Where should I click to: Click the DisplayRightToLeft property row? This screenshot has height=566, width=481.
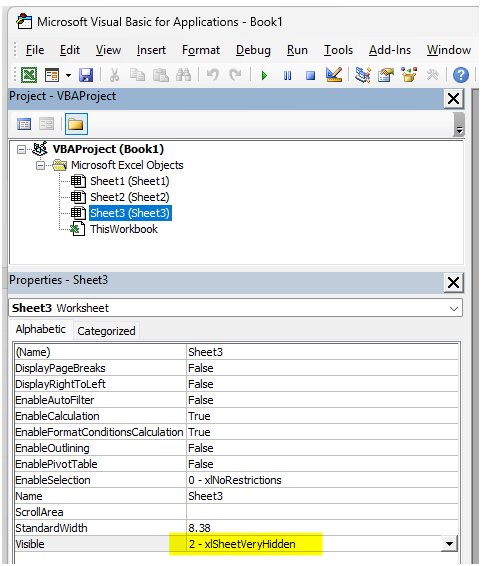click(x=236, y=384)
